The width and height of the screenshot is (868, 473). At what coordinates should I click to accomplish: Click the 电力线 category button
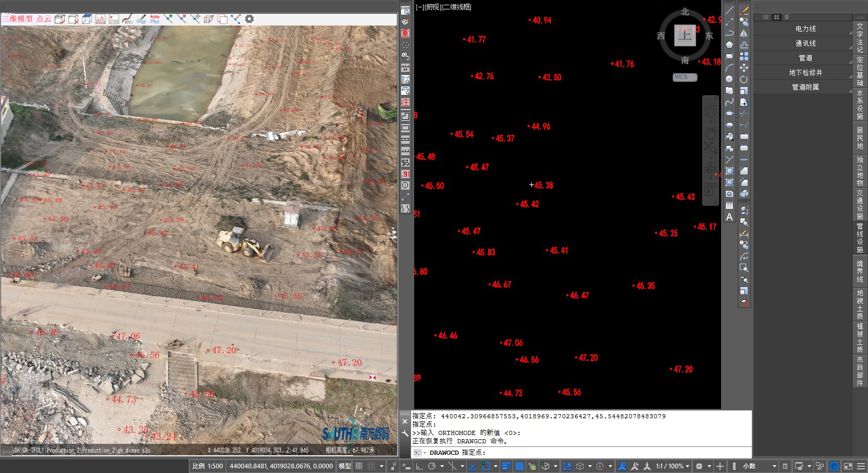[805, 29]
